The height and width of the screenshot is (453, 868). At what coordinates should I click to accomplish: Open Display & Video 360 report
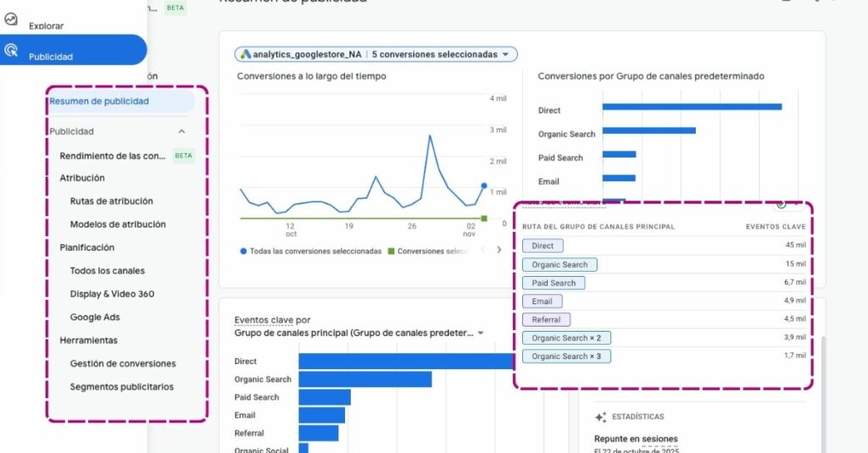(112, 295)
